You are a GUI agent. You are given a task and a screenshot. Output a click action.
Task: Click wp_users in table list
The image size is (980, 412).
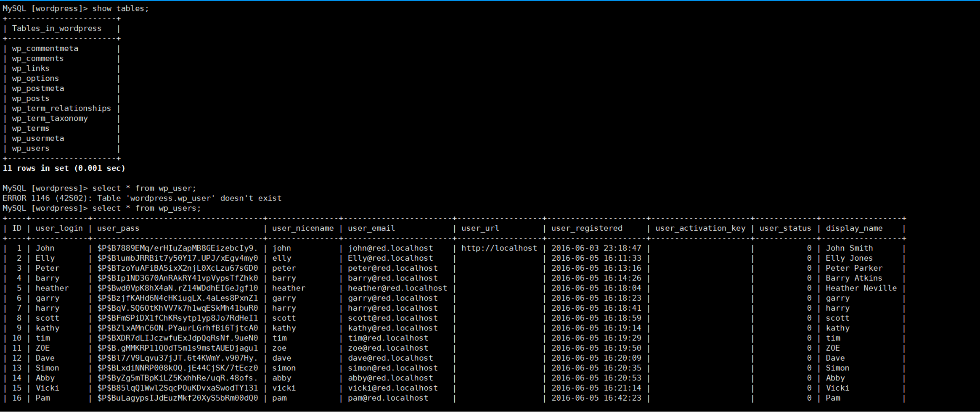click(x=31, y=148)
